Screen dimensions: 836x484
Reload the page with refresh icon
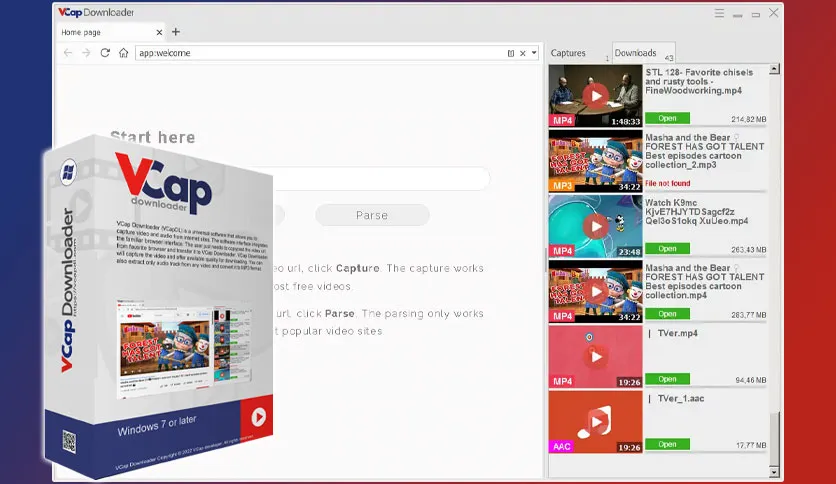click(x=105, y=53)
